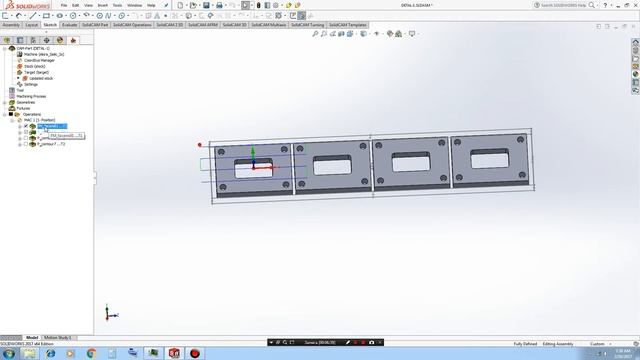Click the red record icon in taskbar
The image size is (640, 360).
click(195, 353)
